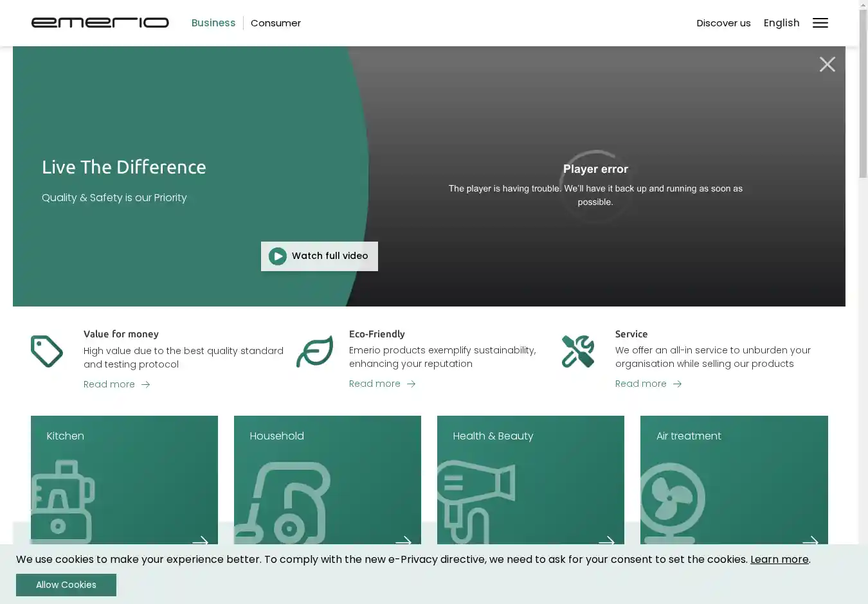The width and height of the screenshot is (868, 604).
Task: Open the English language selector
Action: (x=781, y=23)
